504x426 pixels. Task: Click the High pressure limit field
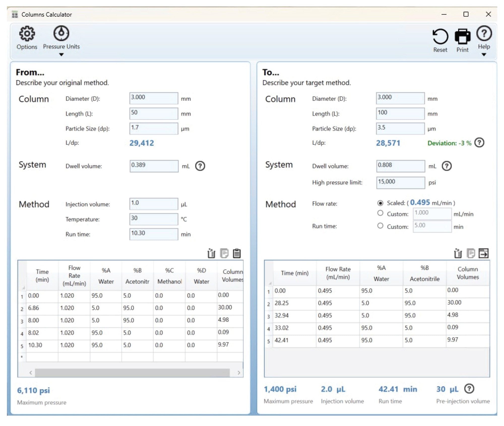tap(401, 182)
